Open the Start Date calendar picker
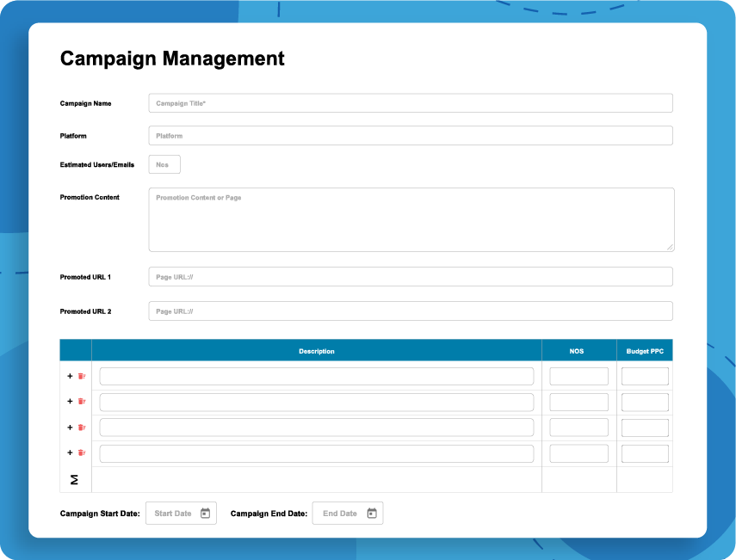The width and height of the screenshot is (736, 560). click(204, 513)
